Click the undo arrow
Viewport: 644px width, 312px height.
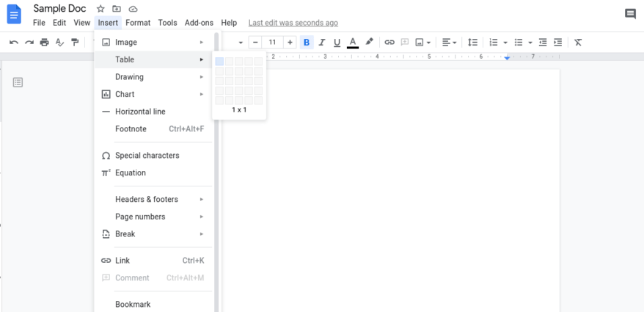[x=14, y=42]
